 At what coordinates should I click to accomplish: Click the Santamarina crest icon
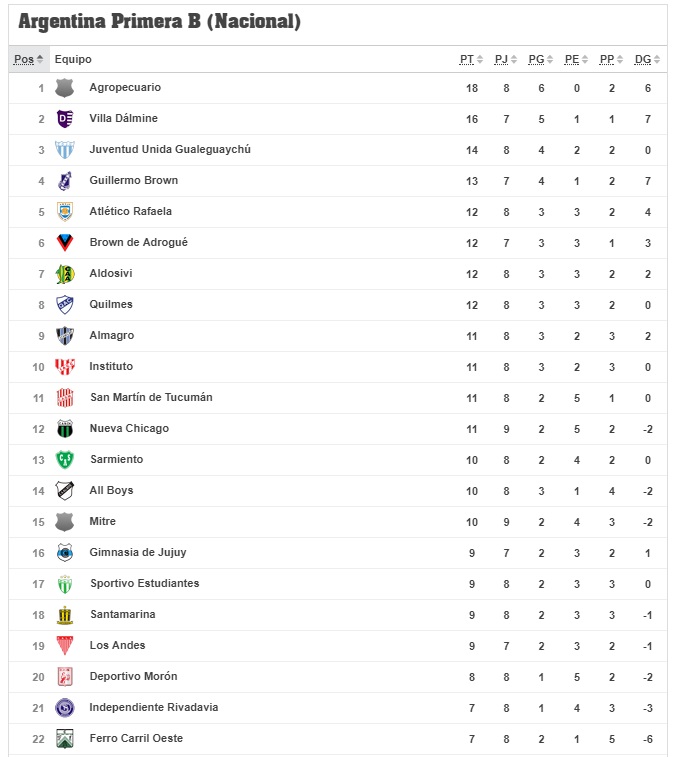click(x=65, y=615)
